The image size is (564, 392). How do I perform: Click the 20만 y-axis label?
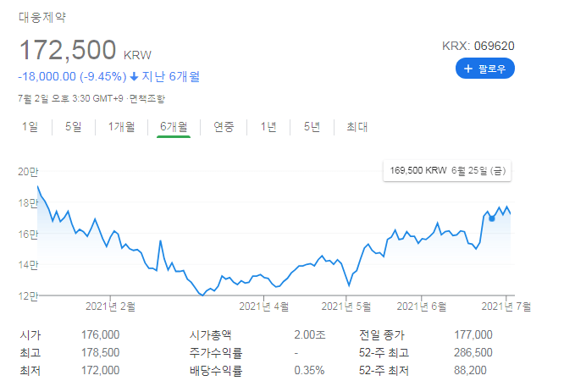(28, 172)
